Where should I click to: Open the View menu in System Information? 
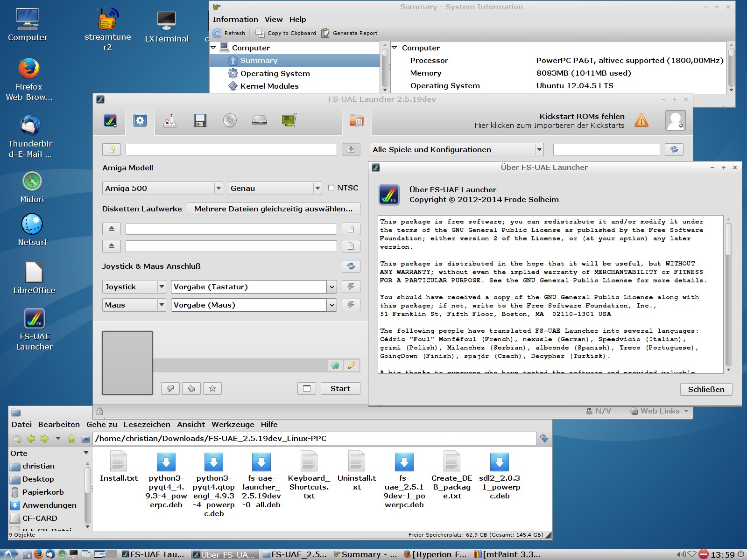274,19
